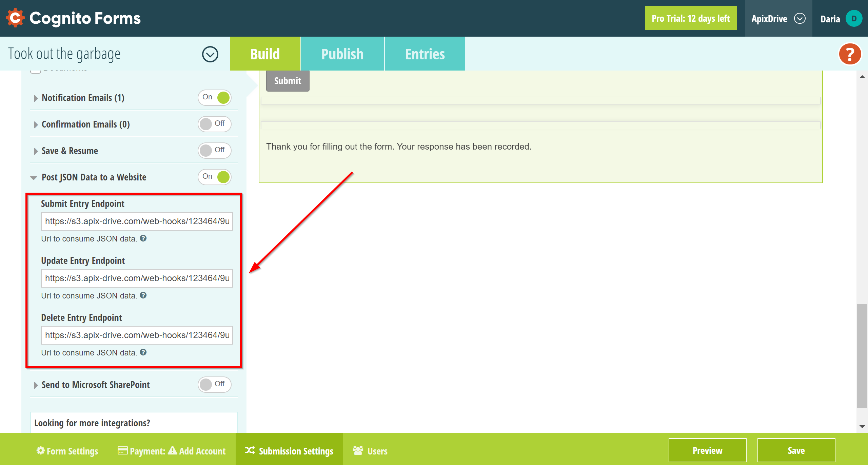Click Cognito Forms wordmark text

tap(85, 18)
